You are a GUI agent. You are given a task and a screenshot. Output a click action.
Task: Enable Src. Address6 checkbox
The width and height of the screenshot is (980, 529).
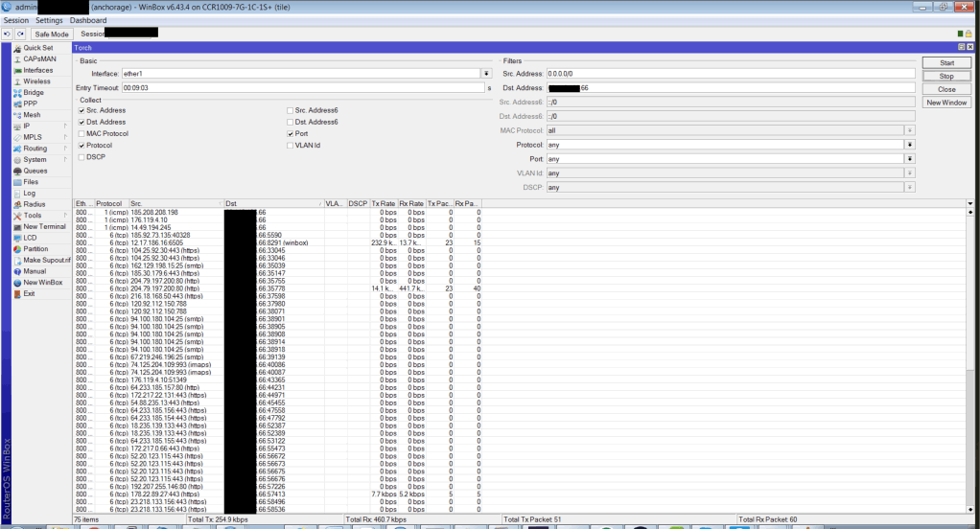[x=290, y=110]
